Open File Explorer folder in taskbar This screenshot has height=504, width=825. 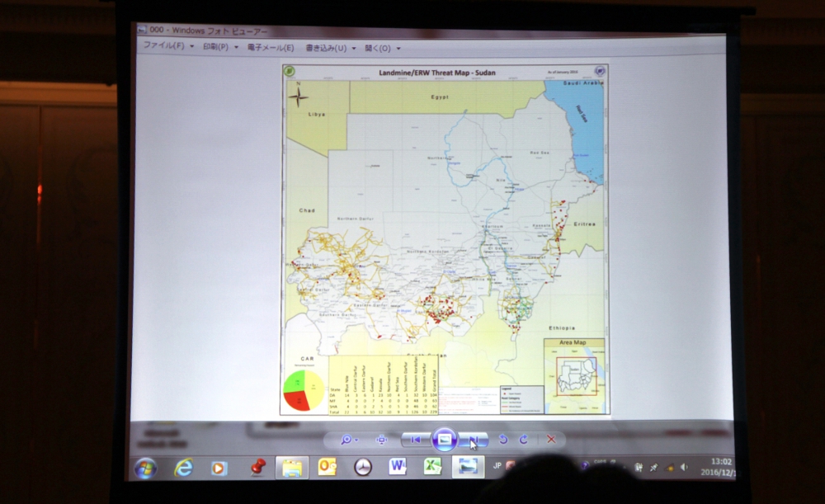pyautogui.click(x=291, y=468)
